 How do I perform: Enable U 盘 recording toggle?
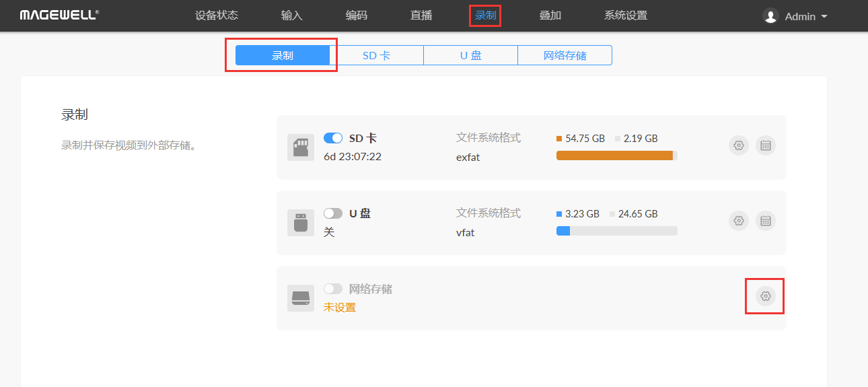click(333, 213)
